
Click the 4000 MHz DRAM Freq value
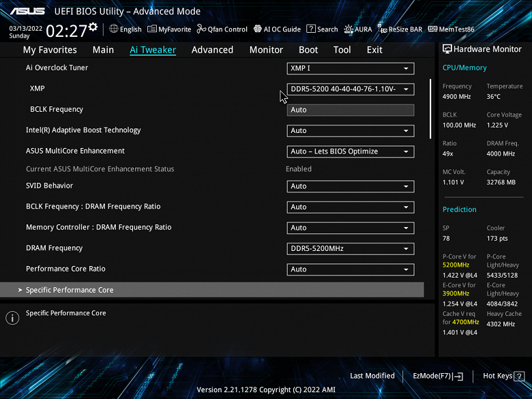501,153
